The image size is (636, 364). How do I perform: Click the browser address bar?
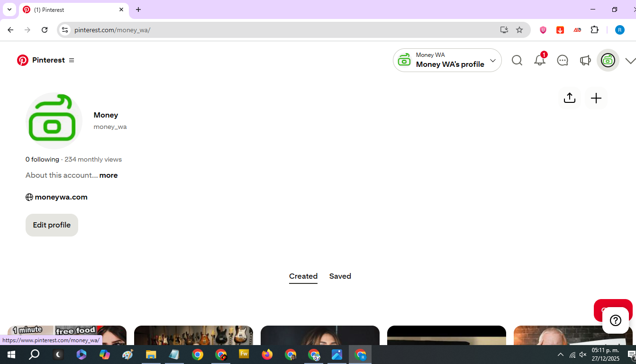(284, 30)
